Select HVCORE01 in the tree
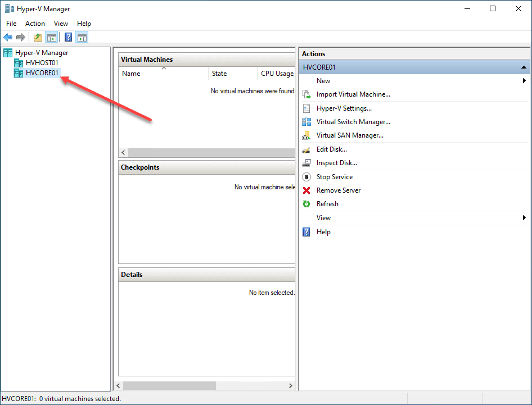Screen dimensions: 532x405 pyautogui.click(x=42, y=73)
